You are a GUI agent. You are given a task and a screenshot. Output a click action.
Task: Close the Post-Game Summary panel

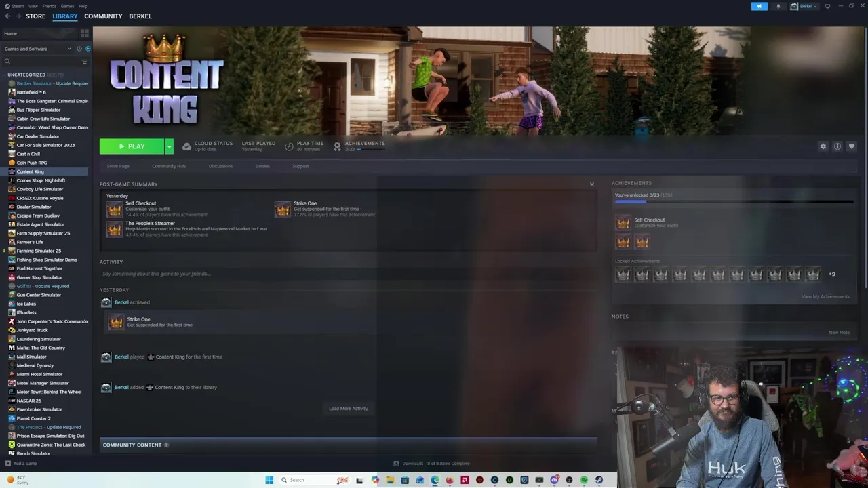click(591, 184)
